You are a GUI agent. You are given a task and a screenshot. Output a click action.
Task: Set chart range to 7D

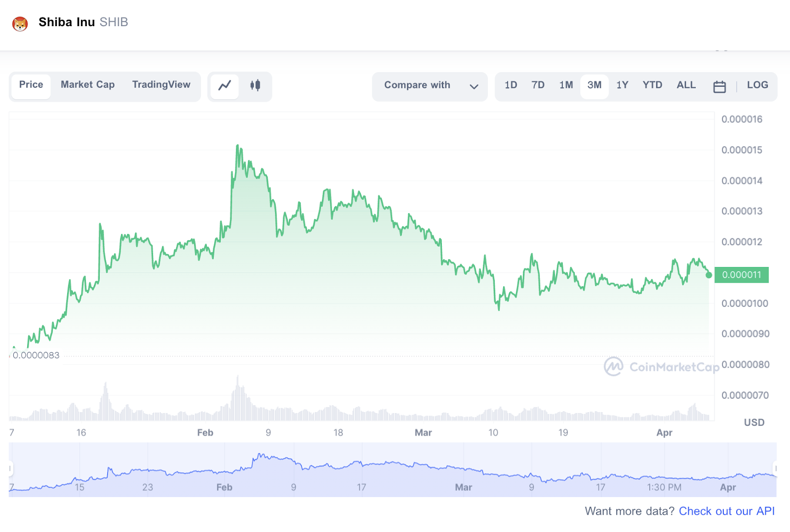click(538, 85)
